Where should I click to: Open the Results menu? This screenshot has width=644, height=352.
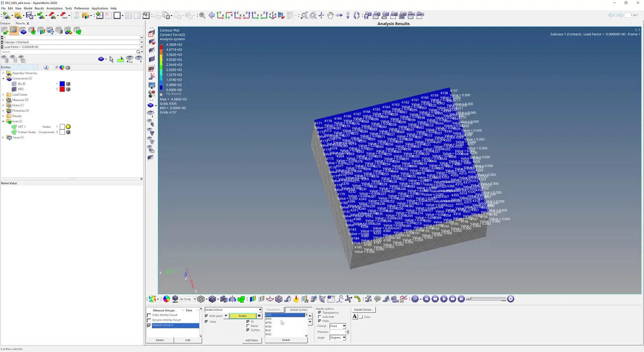coord(39,8)
